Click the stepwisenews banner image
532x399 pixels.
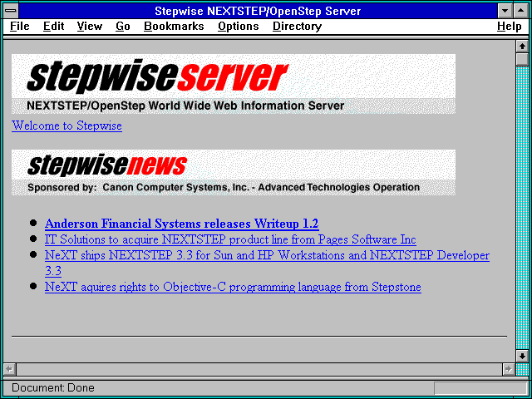click(234, 172)
